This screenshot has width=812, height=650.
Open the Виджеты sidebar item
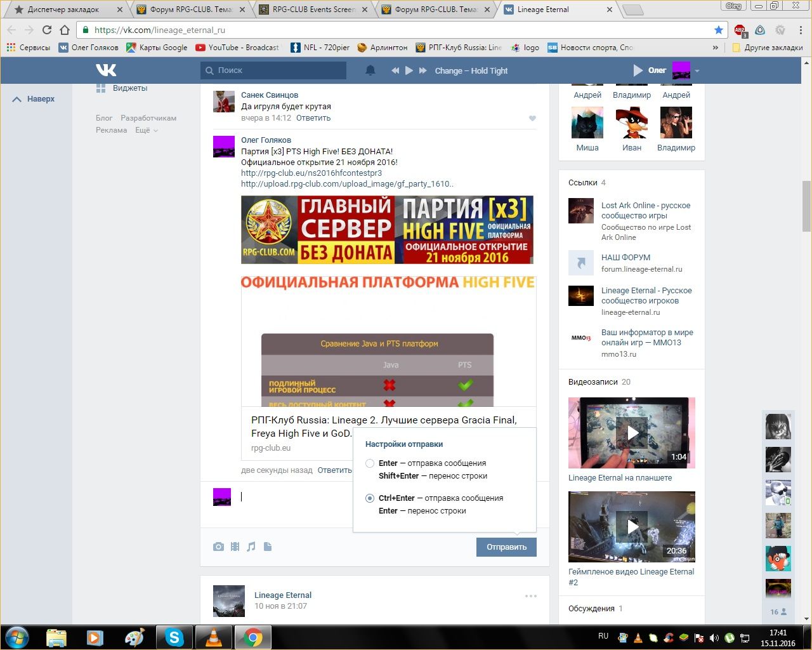[122, 88]
